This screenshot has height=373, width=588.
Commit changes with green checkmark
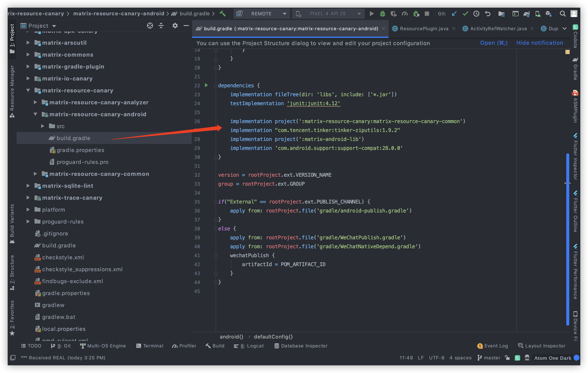click(465, 14)
